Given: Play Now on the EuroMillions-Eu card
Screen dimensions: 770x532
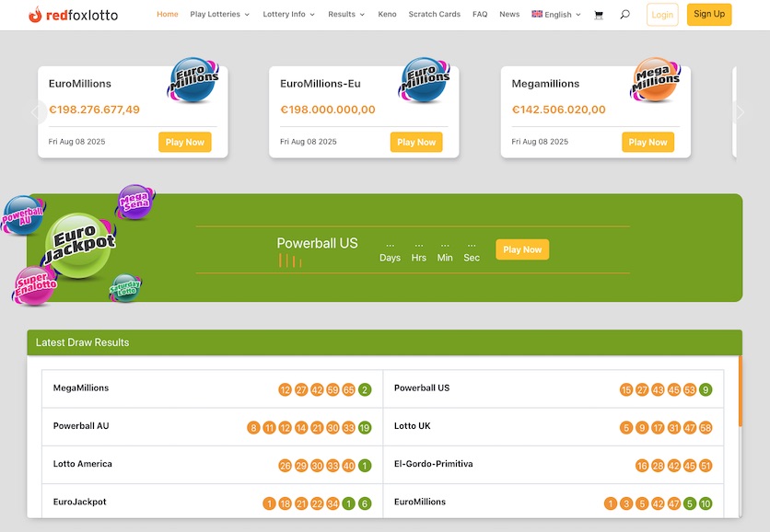Looking at the screenshot, I should point(416,142).
